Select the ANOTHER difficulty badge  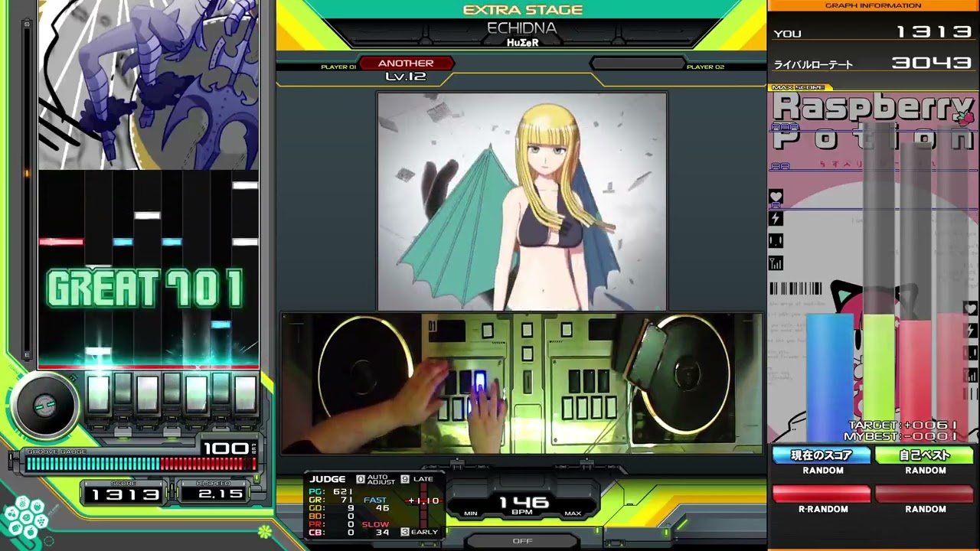[406, 64]
